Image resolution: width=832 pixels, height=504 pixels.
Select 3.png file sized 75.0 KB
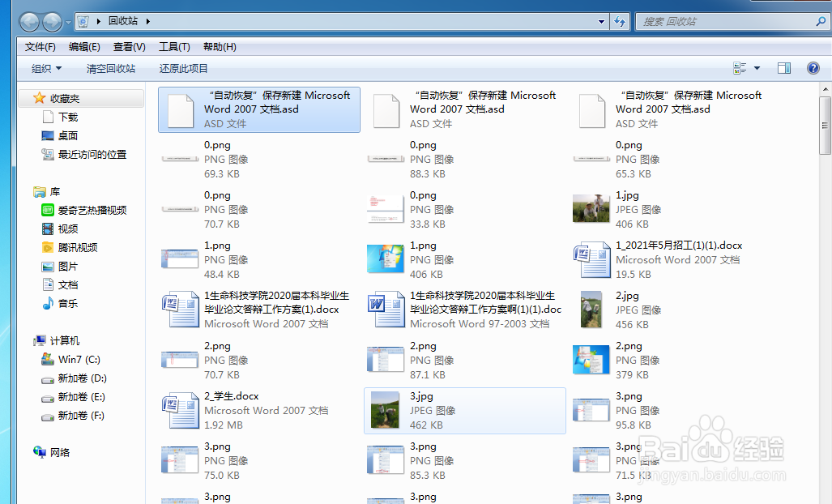click(x=259, y=460)
